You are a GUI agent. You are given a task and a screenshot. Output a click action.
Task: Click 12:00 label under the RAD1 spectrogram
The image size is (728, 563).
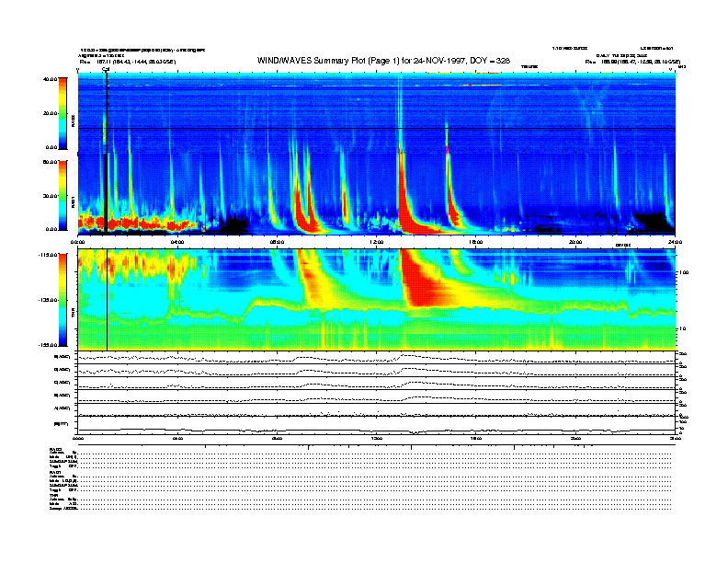coord(377,242)
